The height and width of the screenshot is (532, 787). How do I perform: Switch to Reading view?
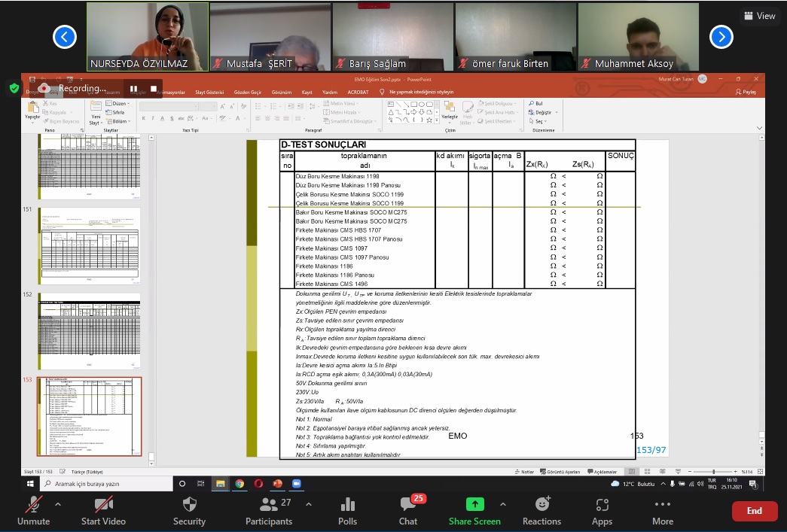click(663, 472)
